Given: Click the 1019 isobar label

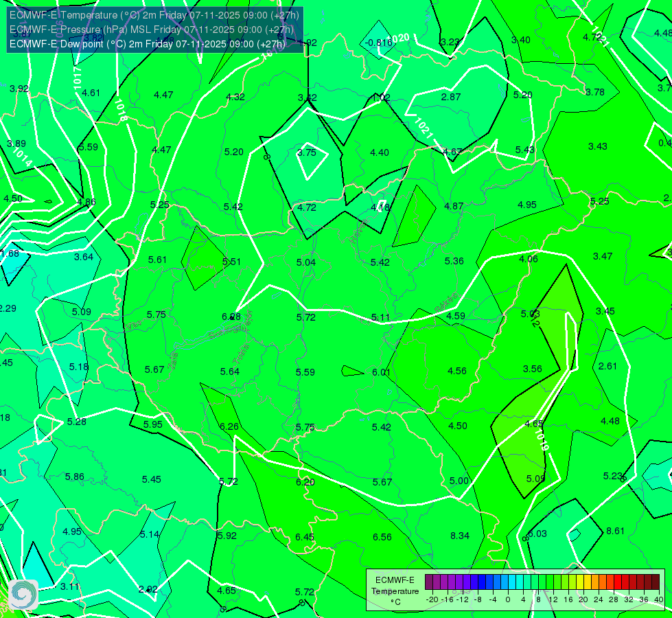Looking at the screenshot, I should (542, 440).
